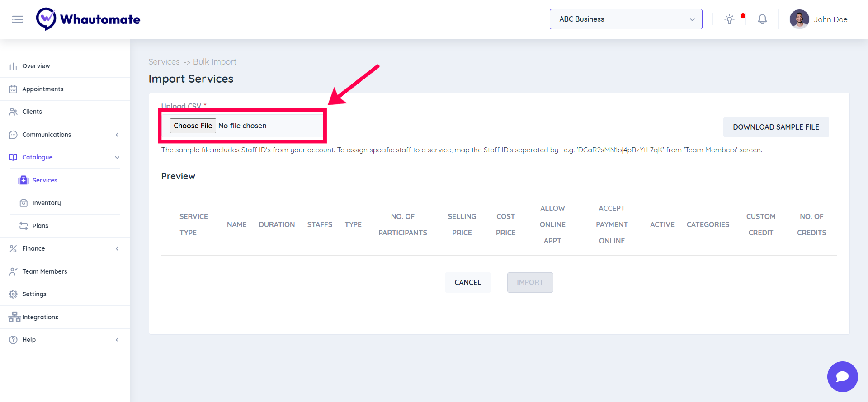This screenshot has height=402, width=868.
Task: Open the notifications bell
Action: coord(762,19)
